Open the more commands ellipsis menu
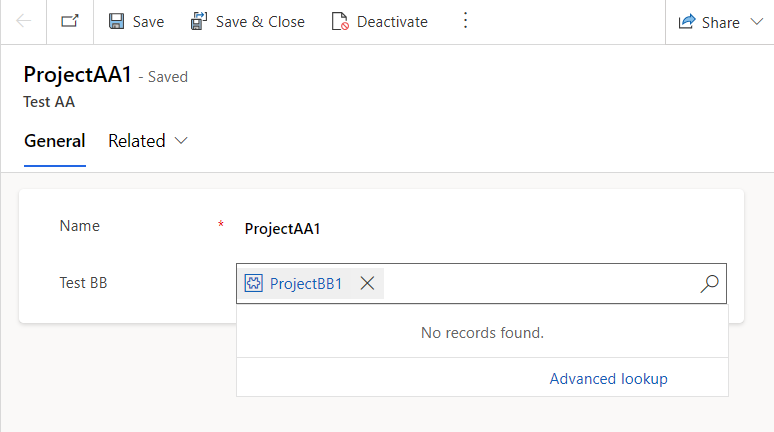 pyautogui.click(x=464, y=21)
